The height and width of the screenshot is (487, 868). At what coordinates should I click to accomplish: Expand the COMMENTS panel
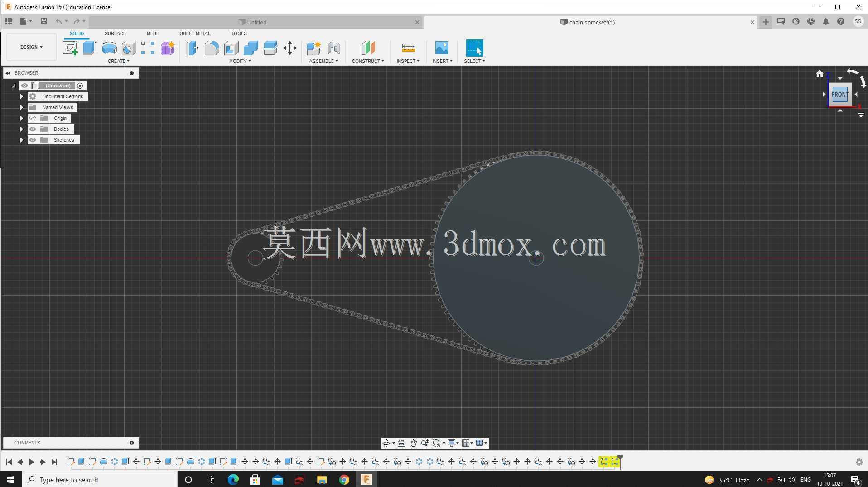click(x=131, y=443)
